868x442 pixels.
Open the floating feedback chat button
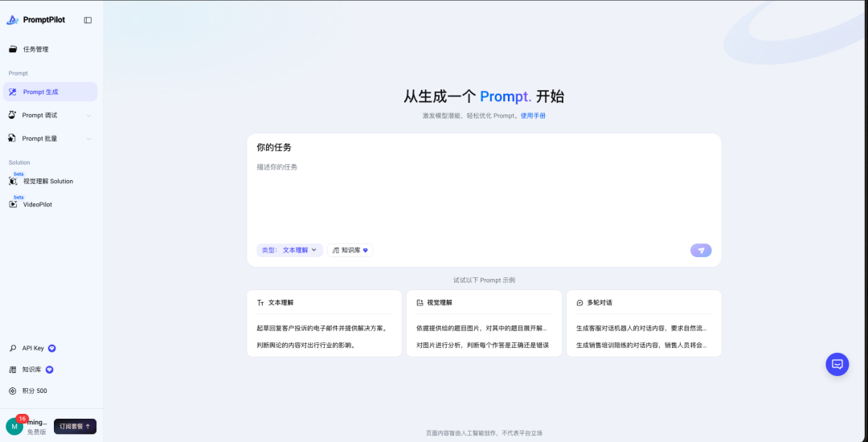[837, 364]
